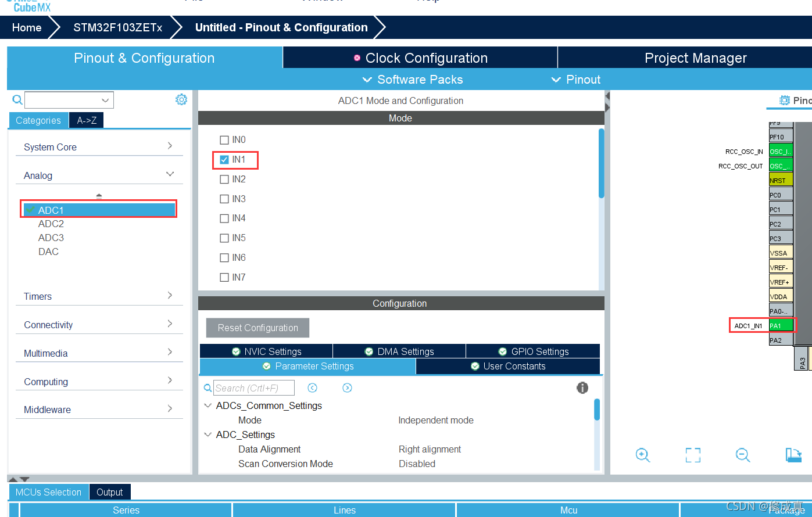Enable ADC1 channel IN0 checkbox
The width and height of the screenshot is (812, 517).
pyautogui.click(x=224, y=140)
